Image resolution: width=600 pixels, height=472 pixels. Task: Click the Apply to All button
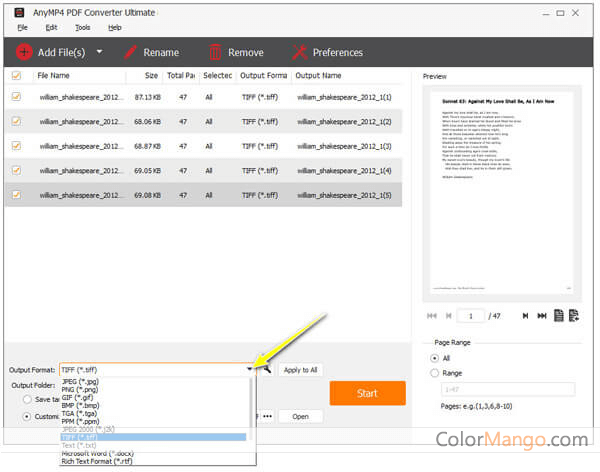[x=300, y=370]
